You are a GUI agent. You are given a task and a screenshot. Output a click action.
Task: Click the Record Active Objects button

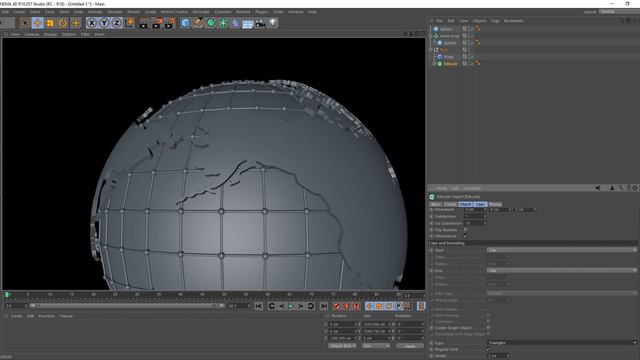337,306
